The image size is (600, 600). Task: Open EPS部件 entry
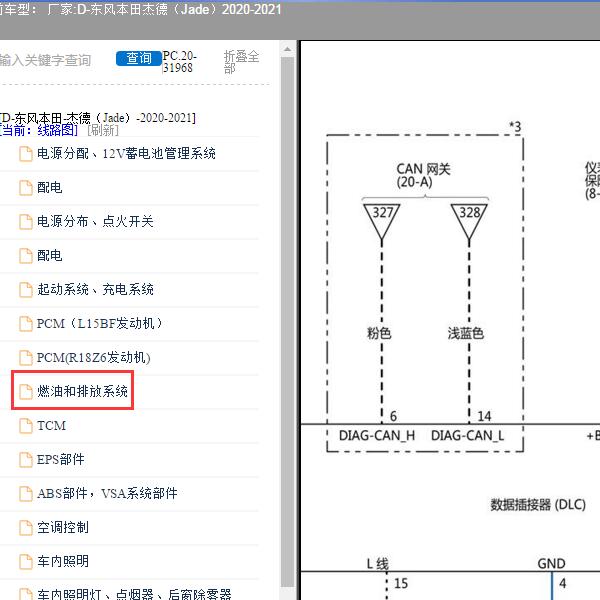point(60,460)
